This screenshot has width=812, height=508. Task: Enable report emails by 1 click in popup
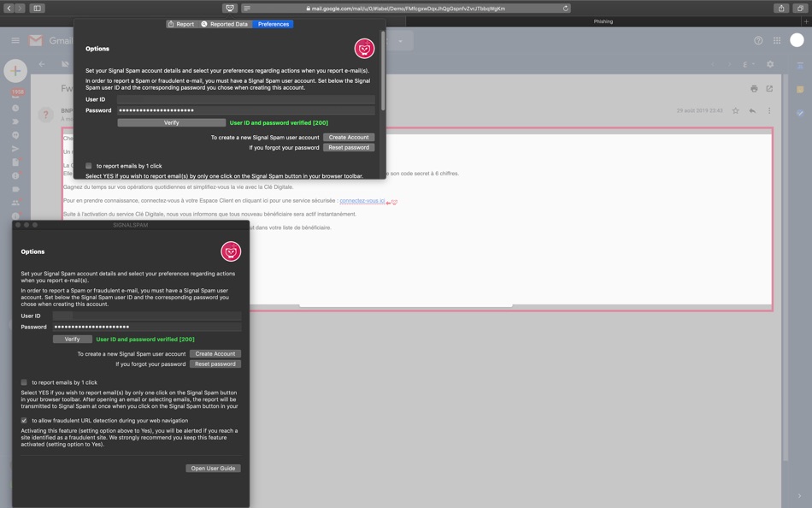tap(89, 166)
